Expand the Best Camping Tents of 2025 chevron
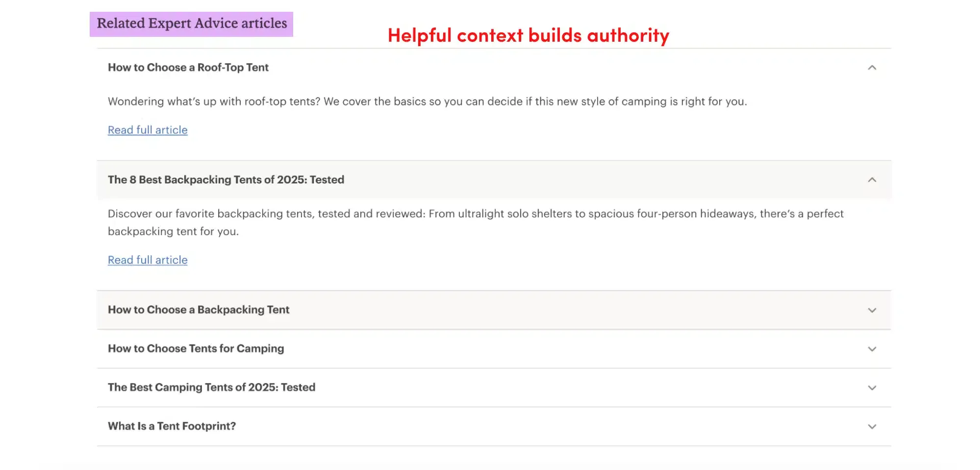This screenshot has width=980, height=470. pyautogui.click(x=872, y=388)
